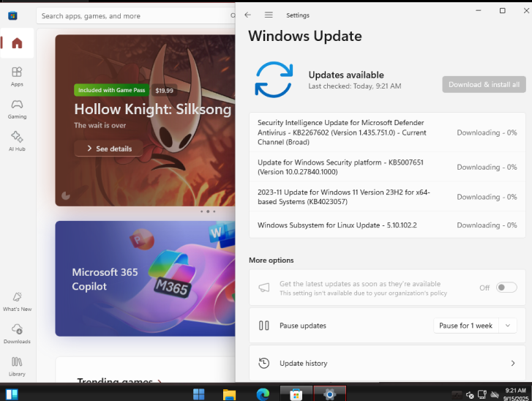Click See details for Hollow Knight: Silksong
The height and width of the screenshot is (401, 532).
(x=108, y=149)
